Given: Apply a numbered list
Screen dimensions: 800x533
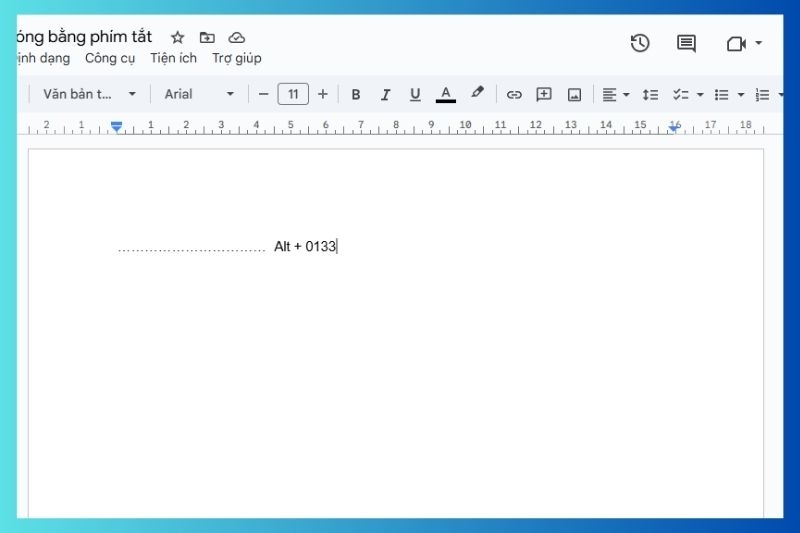Looking at the screenshot, I should coord(762,94).
